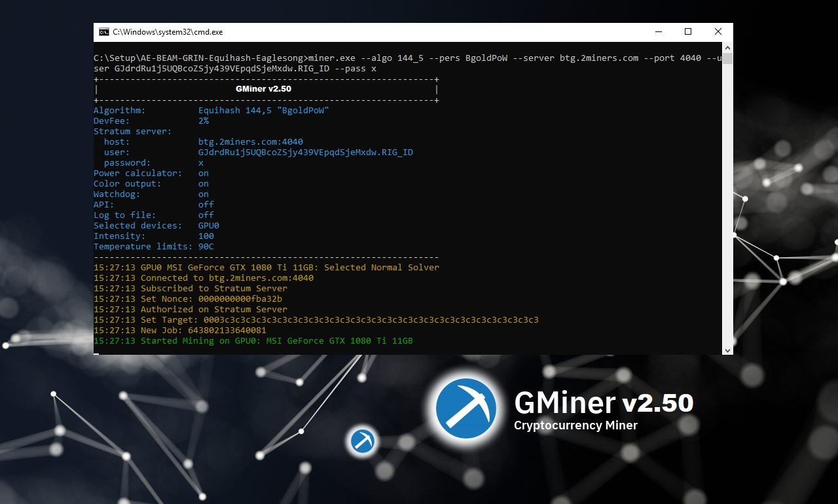Image resolution: width=838 pixels, height=504 pixels.
Task: Minimize the cmd.exe window
Action: [x=658, y=31]
